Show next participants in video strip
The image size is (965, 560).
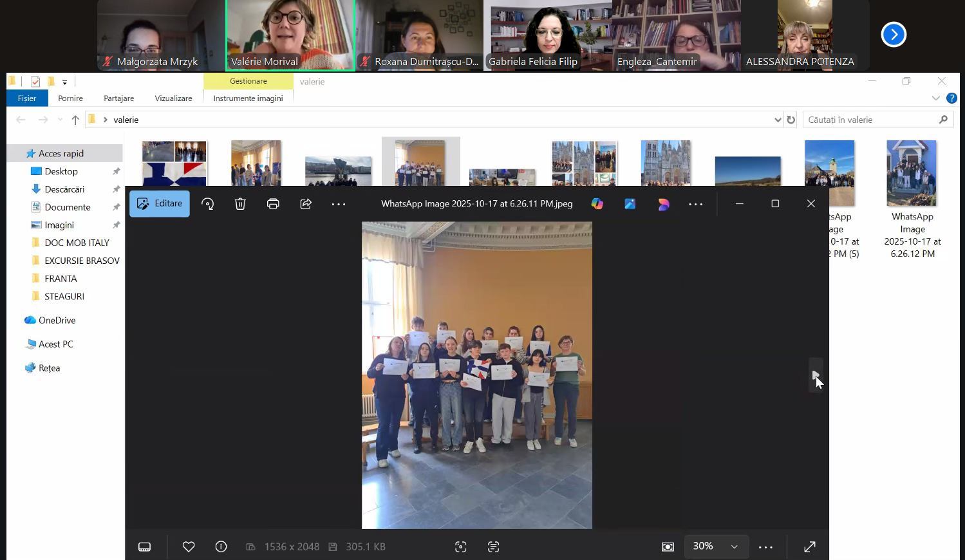pyautogui.click(x=894, y=35)
